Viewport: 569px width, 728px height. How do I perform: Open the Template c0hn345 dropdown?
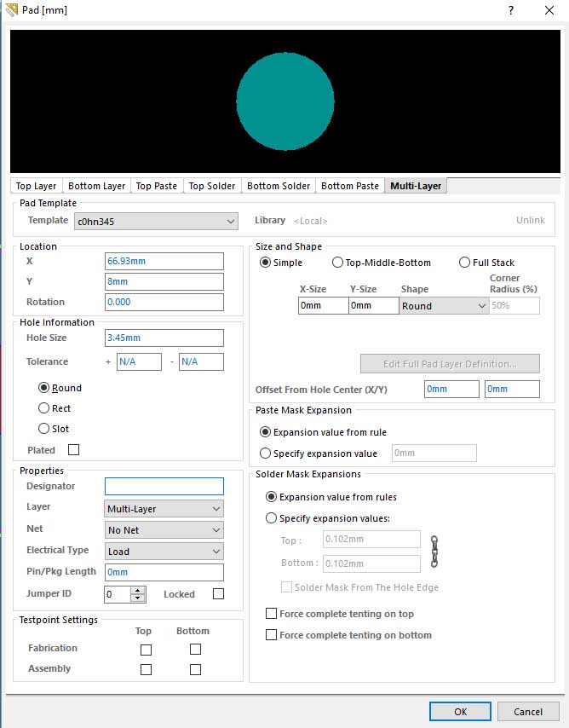tap(156, 222)
